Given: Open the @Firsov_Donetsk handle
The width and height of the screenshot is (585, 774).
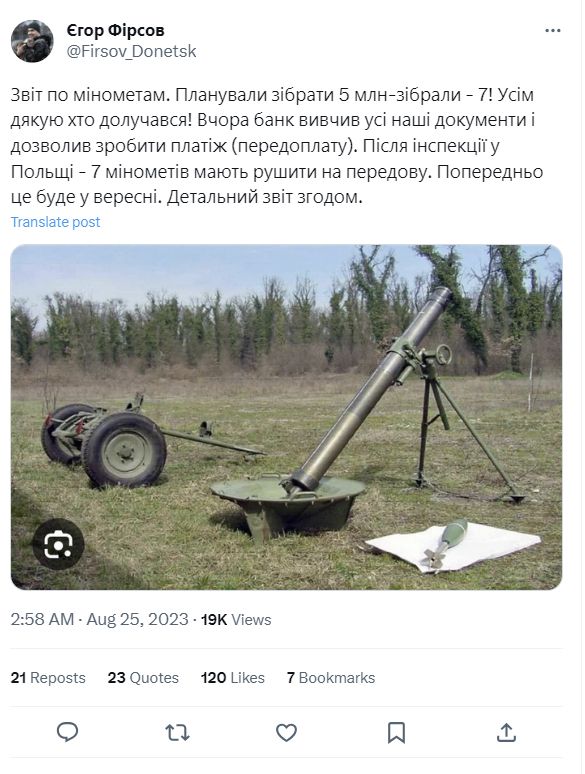Looking at the screenshot, I should point(131,51).
